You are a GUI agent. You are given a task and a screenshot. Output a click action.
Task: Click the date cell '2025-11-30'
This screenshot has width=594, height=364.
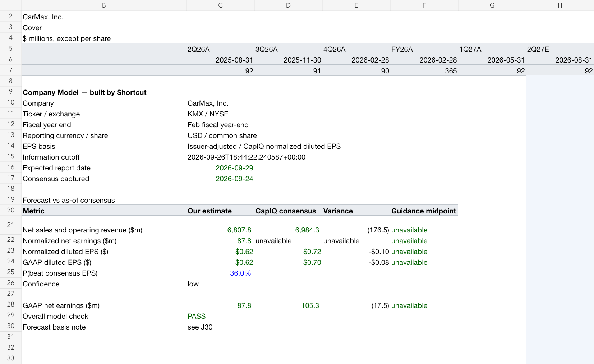288,60
